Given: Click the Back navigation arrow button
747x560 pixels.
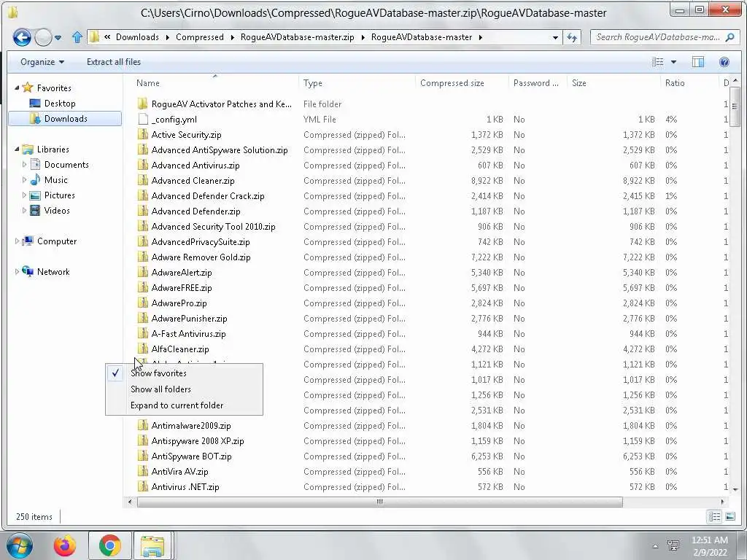Looking at the screenshot, I should [x=21, y=37].
